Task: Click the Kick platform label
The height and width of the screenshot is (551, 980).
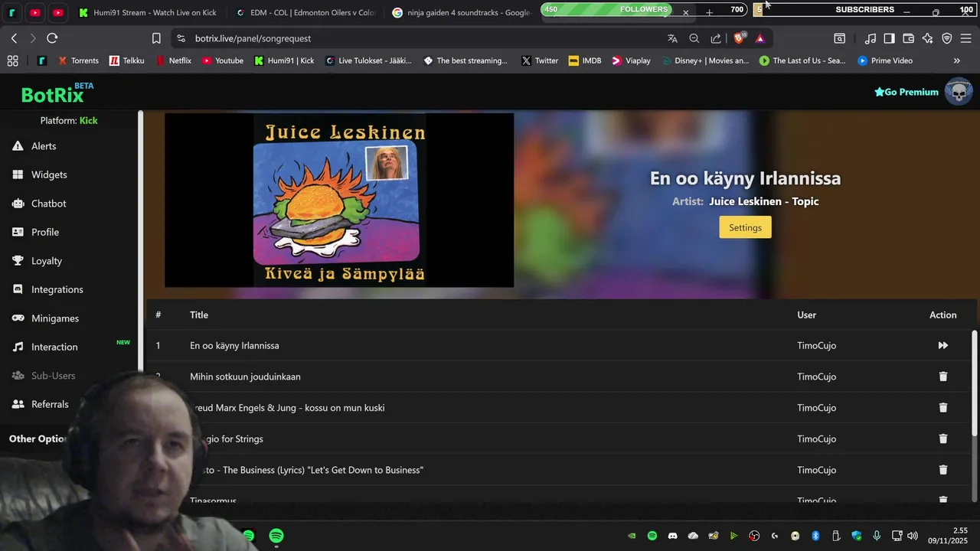Action: (x=89, y=120)
